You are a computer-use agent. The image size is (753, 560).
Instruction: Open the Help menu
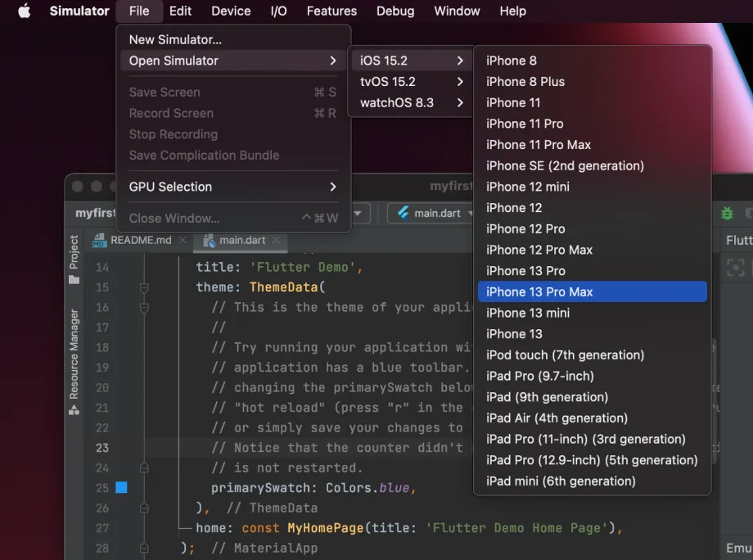(x=513, y=11)
